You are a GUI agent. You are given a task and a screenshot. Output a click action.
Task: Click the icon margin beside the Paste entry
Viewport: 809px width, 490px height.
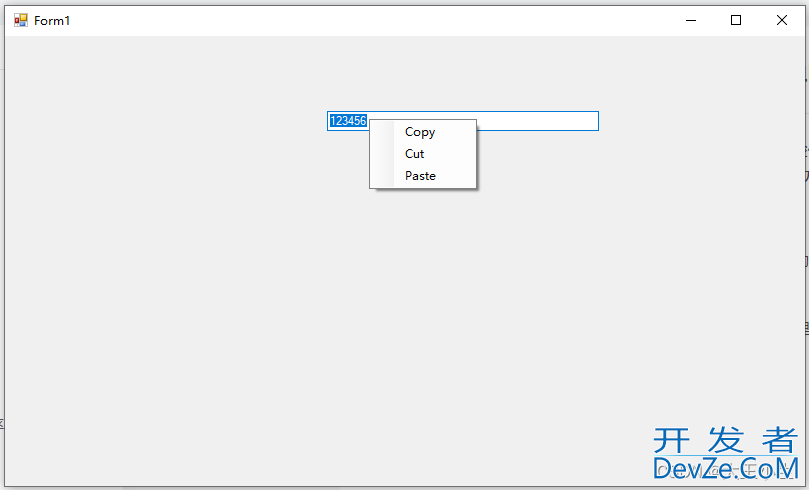(x=382, y=176)
